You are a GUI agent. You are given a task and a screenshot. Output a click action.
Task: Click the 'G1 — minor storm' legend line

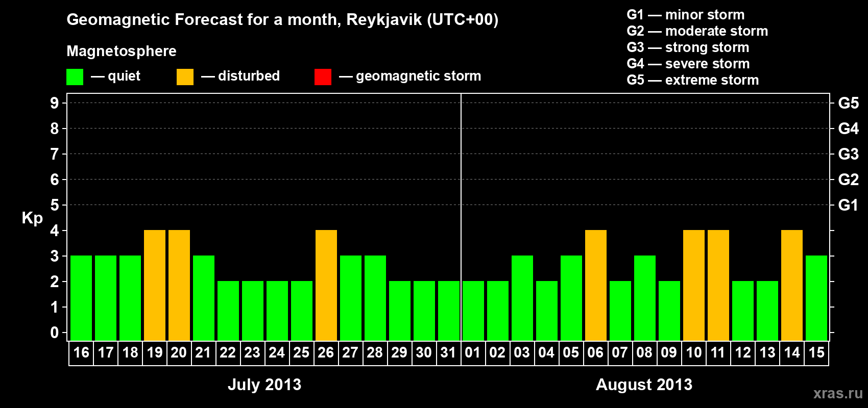coord(686,15)
